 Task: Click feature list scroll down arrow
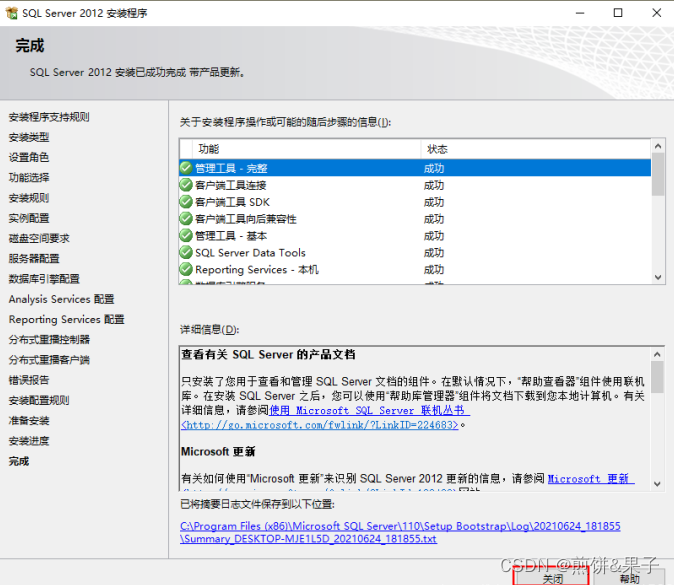[x=658, y=277]
